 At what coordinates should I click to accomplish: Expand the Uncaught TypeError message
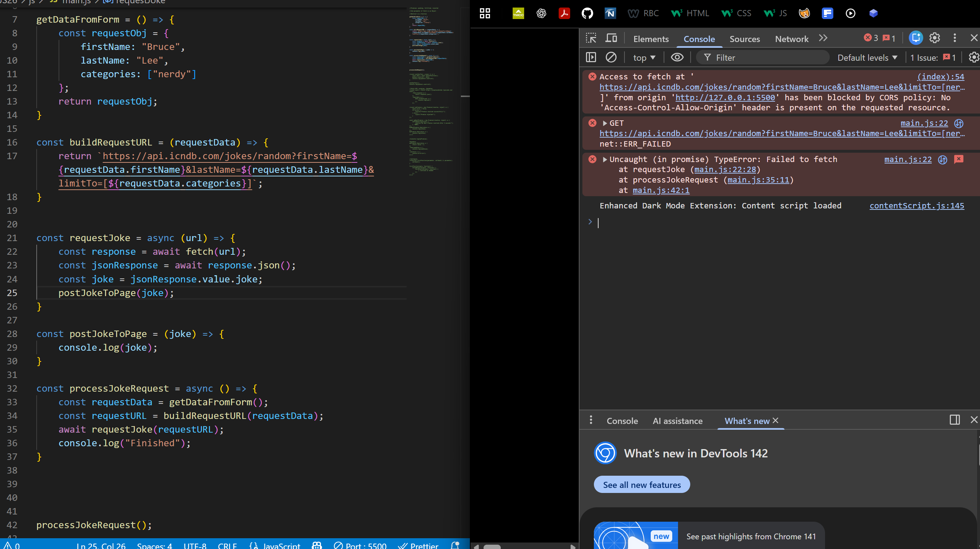click(605, 160)
